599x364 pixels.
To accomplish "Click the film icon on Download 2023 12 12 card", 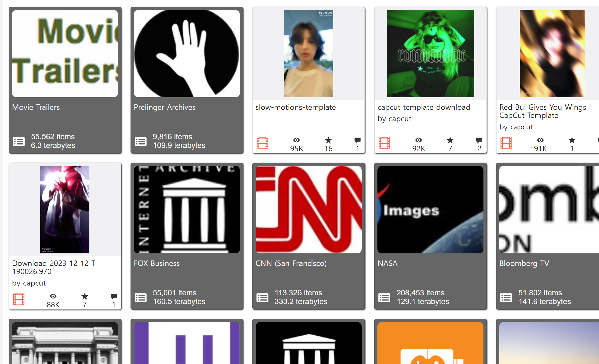I will (19, 299).
